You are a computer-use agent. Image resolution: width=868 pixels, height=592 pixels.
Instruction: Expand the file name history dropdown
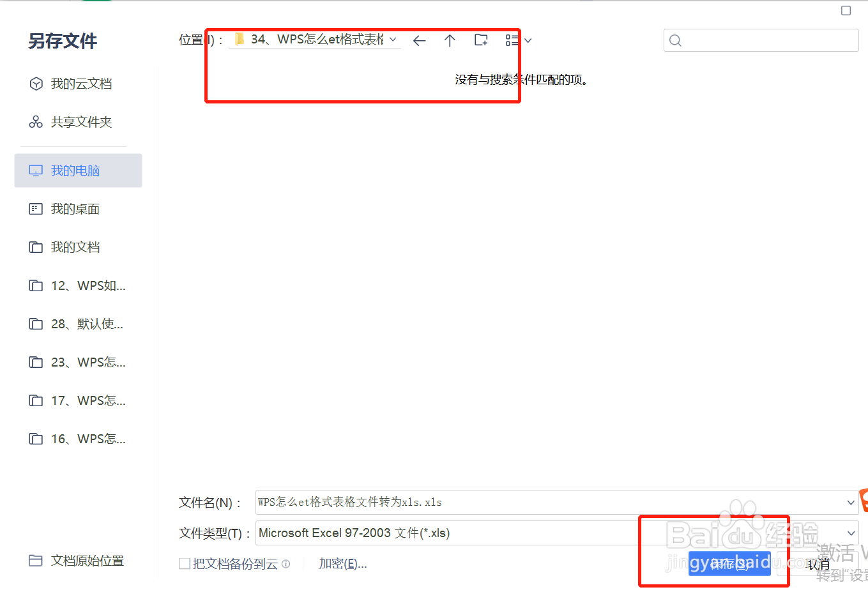coord(851,503)
